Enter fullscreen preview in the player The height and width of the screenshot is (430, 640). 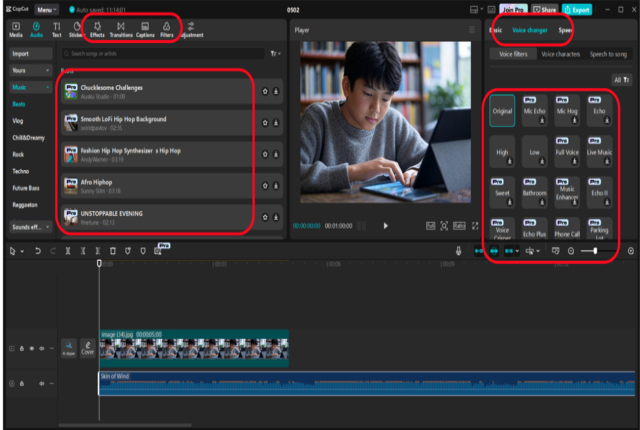tap(475, 226)
